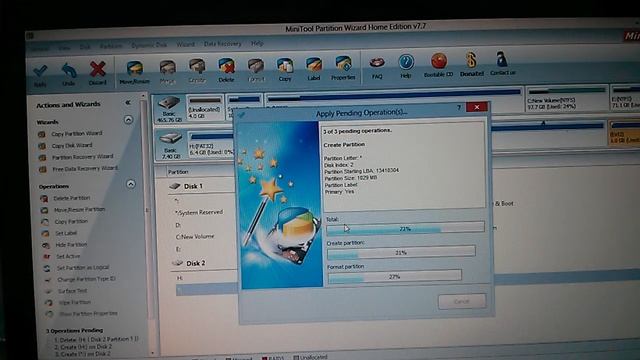The width and height of the screenshot is (640, 360).
Task: Open the Wizard menu
Action: [x=185, y=44]
